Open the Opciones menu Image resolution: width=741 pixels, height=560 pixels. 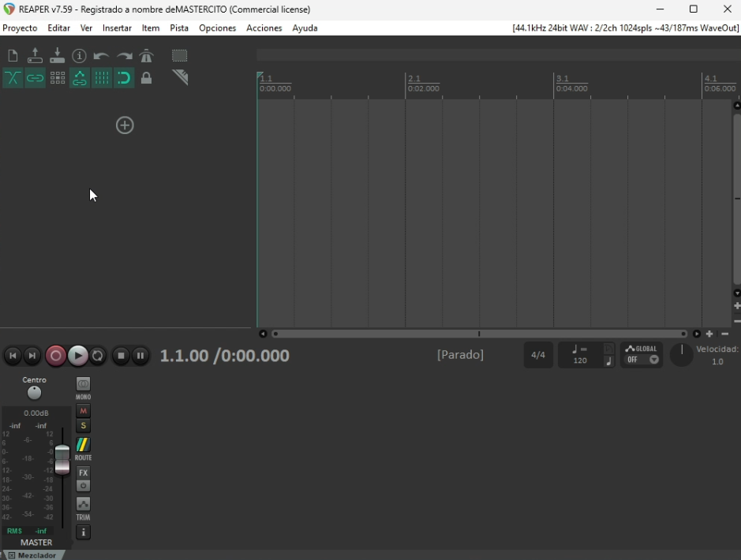click(217, 28)
